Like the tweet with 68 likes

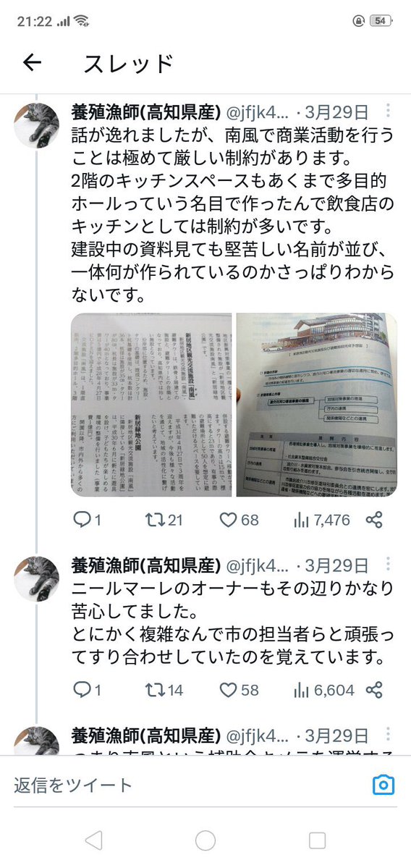[239, 520]
